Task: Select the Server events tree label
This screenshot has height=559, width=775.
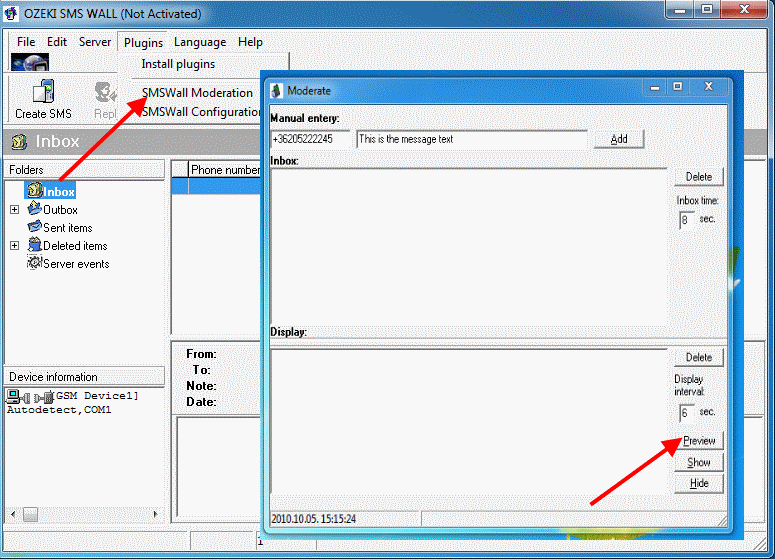Action: point(76,264)
